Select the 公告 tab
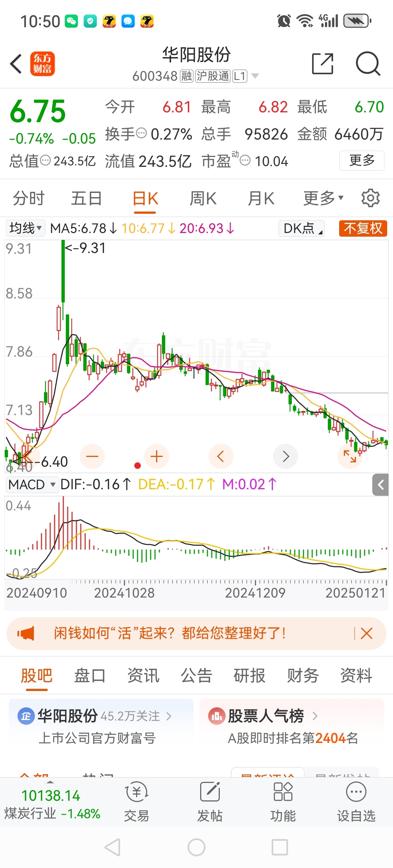Image resolution: width=393 pixels, height=868 pixels. 196,676
